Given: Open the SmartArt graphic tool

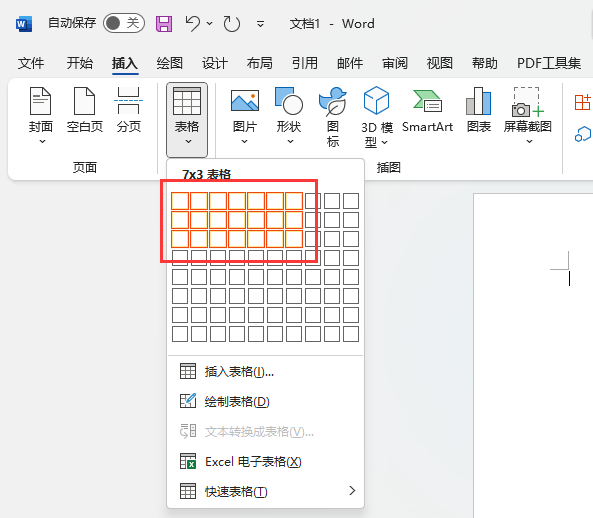Looking at the screenshot, I should [427, 110].
